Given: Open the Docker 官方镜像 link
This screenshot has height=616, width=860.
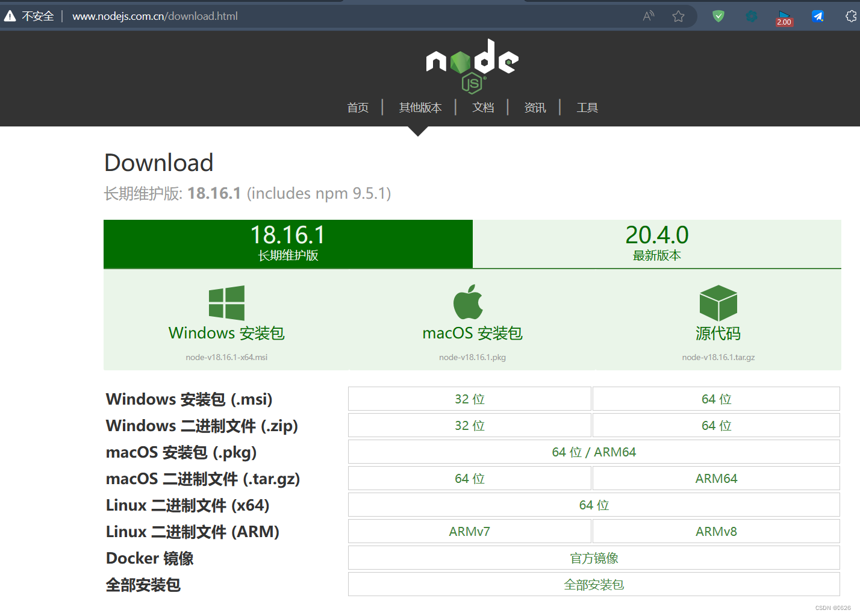Looking at the screenshot, I should (x=594, y=558).
